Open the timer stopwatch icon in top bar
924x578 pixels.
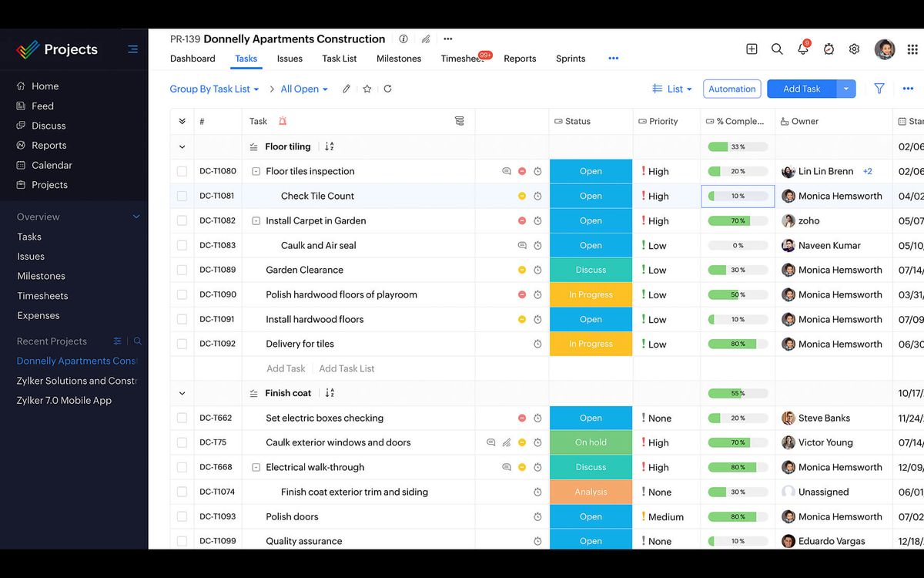coord(829,49)
